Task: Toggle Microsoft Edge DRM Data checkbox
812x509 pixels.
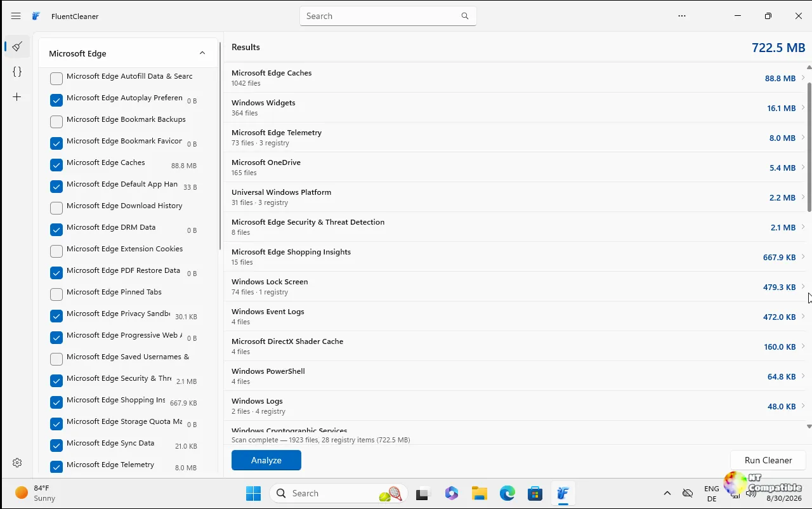Action: tap(56, 229)
